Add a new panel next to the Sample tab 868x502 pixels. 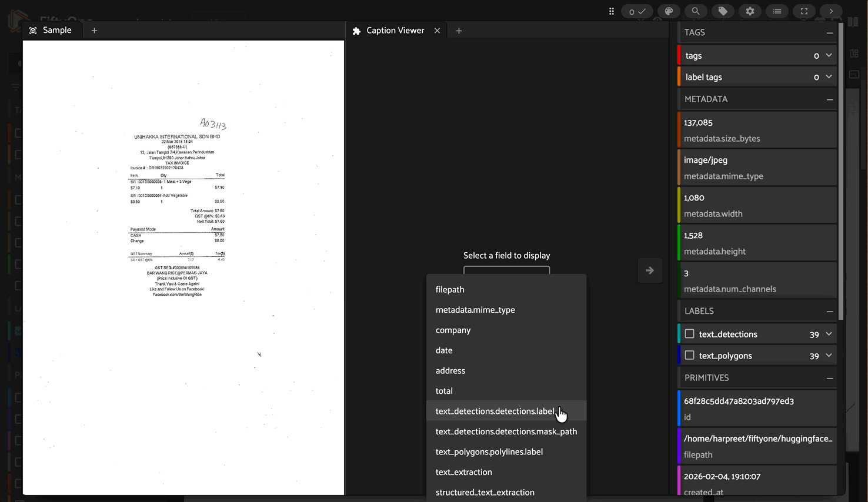pos(94,31)
